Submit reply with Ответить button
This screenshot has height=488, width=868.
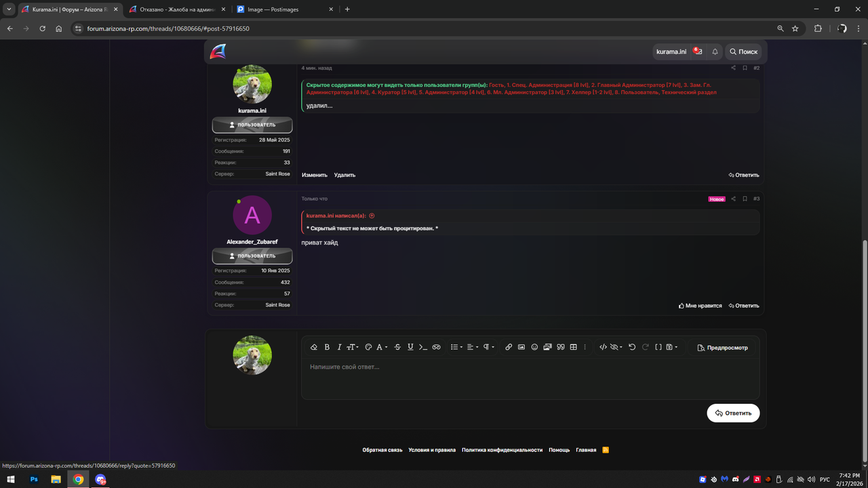click(x=733, y=413)
